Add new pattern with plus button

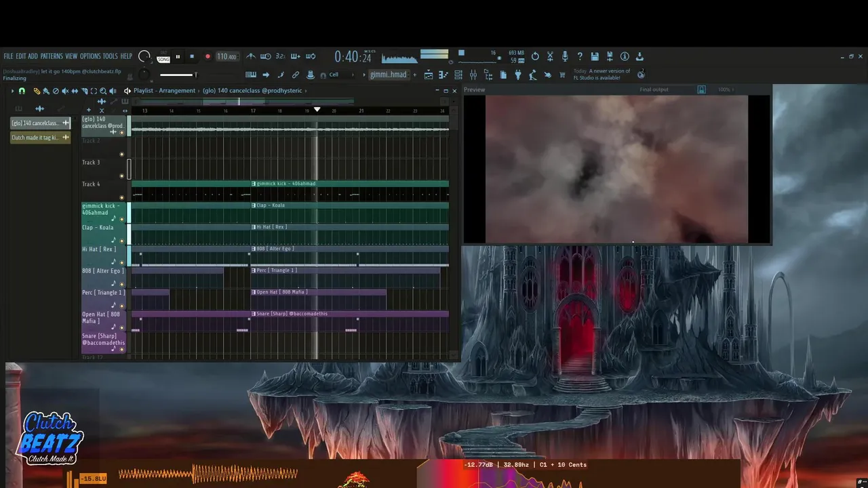(x=414, y=75)
